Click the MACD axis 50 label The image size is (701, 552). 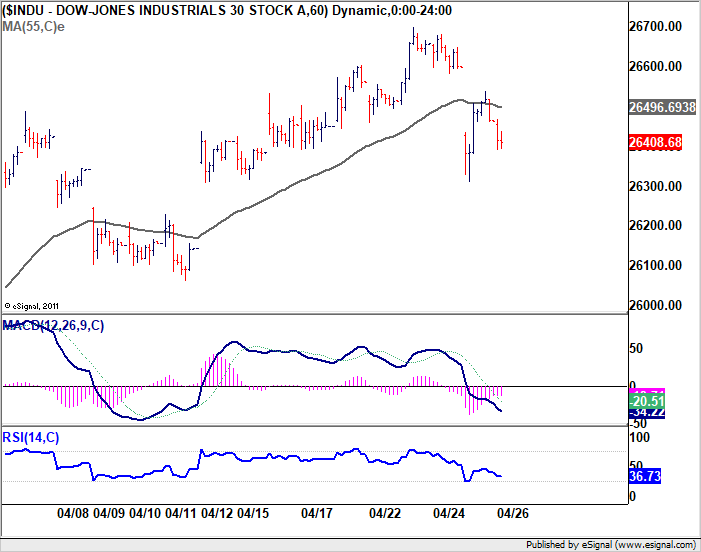[x=636, y=348]
